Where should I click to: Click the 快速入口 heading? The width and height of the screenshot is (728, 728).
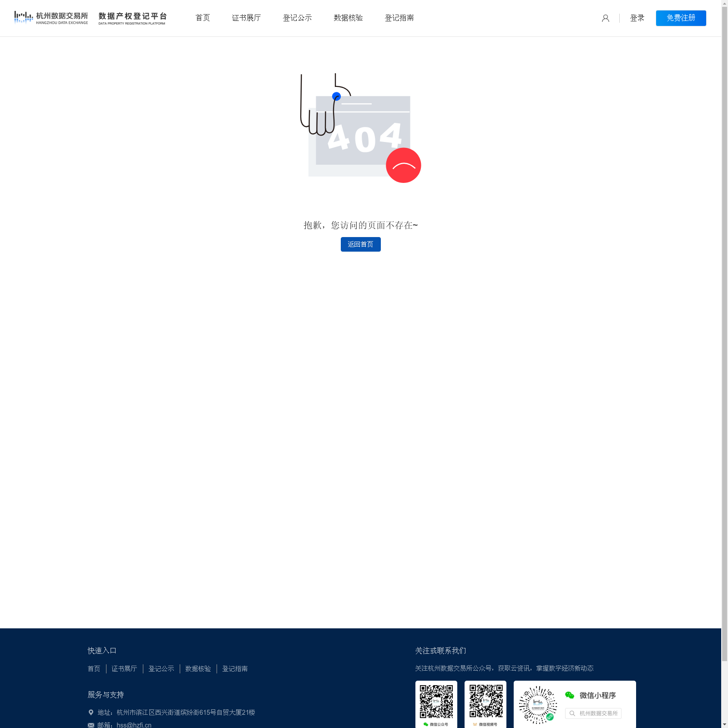click(102, 651)
